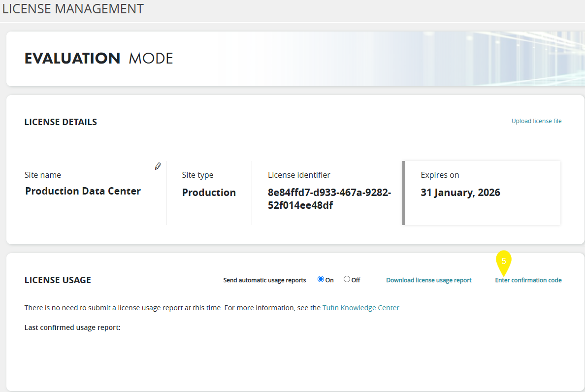585x392 pixels.
Task: Click the Expires on label
Action: click(x=440, y=175)
